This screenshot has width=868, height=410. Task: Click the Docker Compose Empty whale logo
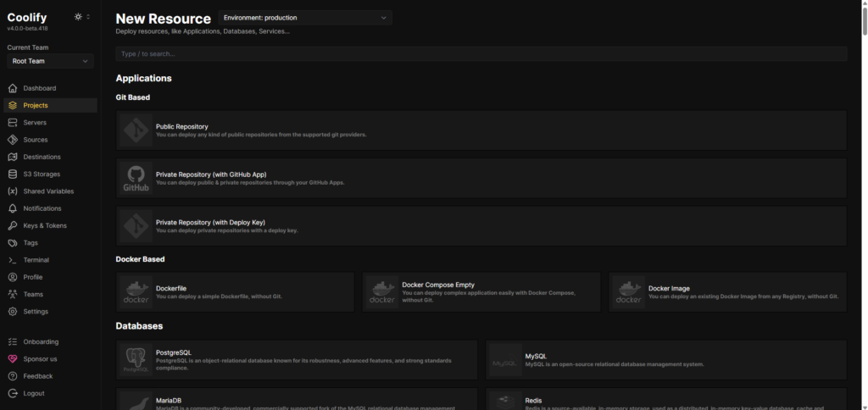pos(382,292)
